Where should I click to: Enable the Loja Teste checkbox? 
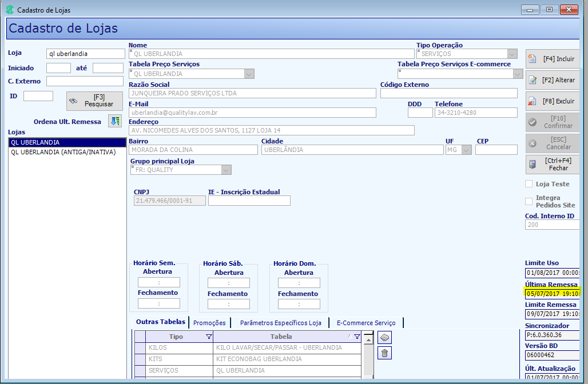pyautogui.click(x=529, y=184)
